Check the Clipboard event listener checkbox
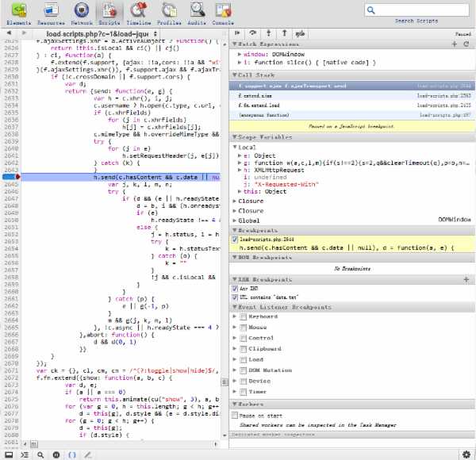This screenshot has height=460, width=476. point(244,349)
